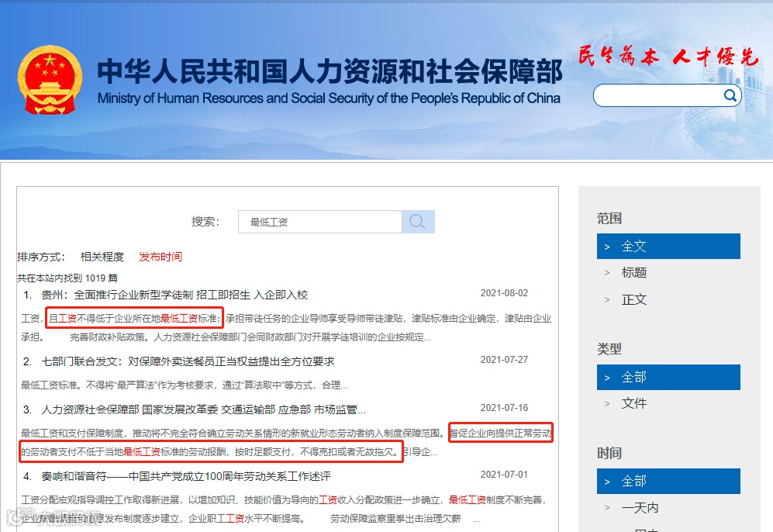This screenshot has width=773, height=532.
Task: Click the date 2021-07-27
Action: [504, 359]
